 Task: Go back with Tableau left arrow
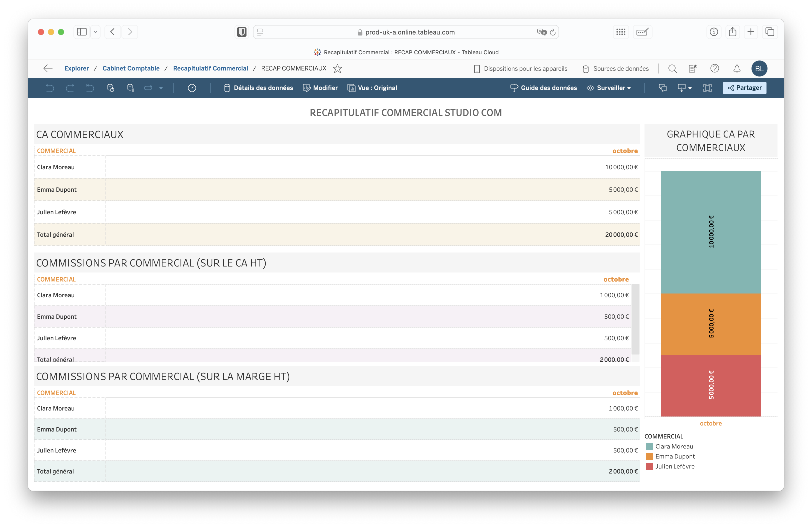tap(48, 68)
